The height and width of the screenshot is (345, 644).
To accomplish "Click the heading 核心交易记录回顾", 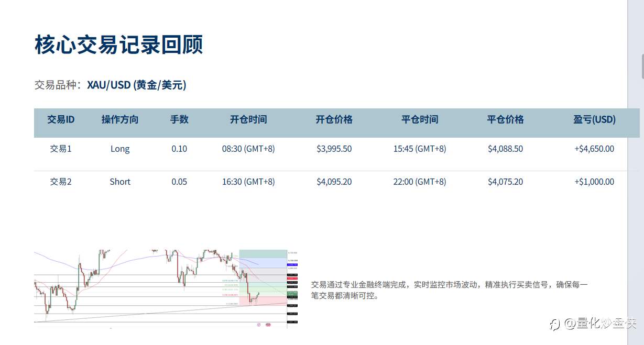I will click(x=119, y=45).
